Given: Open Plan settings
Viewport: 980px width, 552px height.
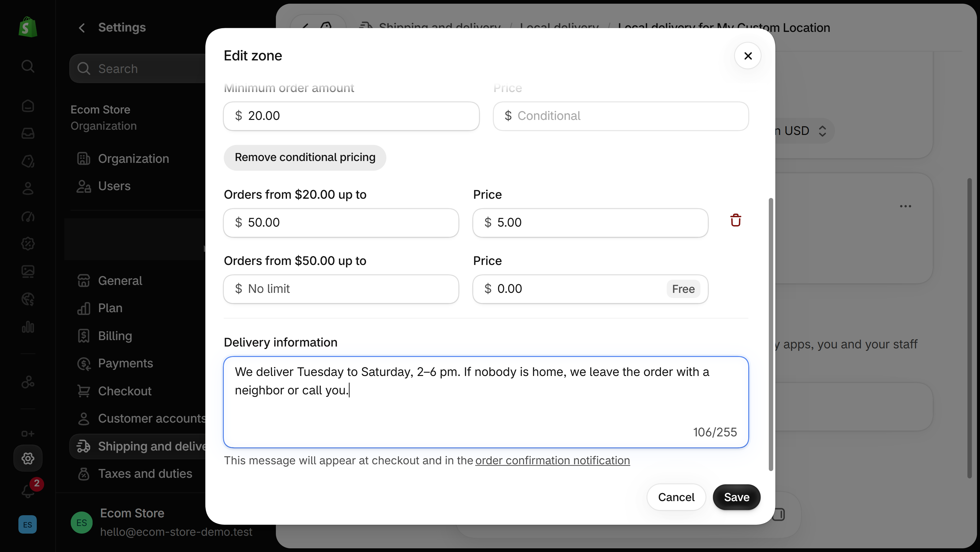Looking at the screenshot, I should [x=110, y=308].
